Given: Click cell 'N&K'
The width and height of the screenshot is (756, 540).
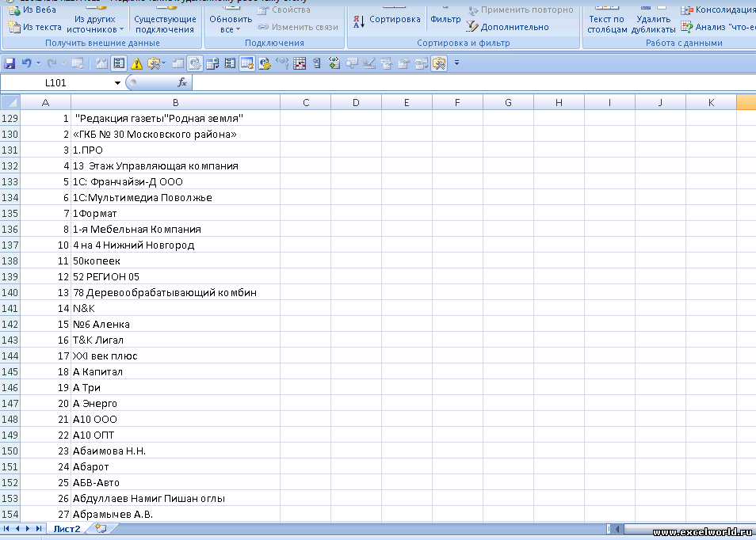Looking at the screenshot, I should pos(175,308).
